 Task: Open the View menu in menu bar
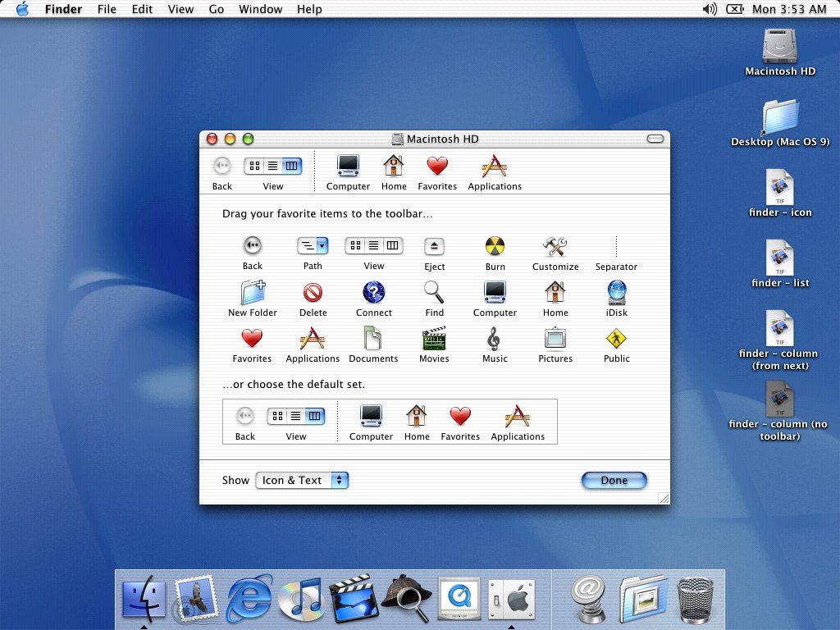click(180, 9)
